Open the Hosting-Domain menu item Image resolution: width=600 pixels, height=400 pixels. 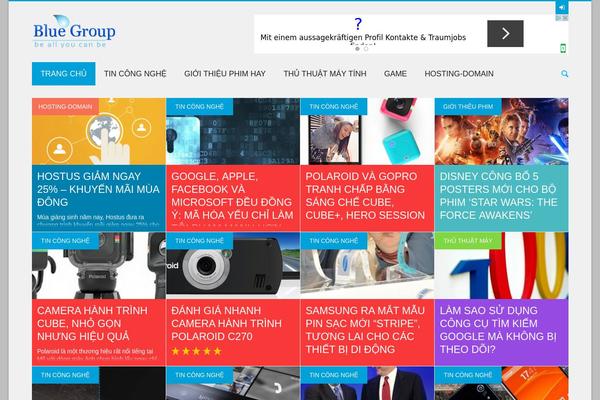[x=459, y=73]
